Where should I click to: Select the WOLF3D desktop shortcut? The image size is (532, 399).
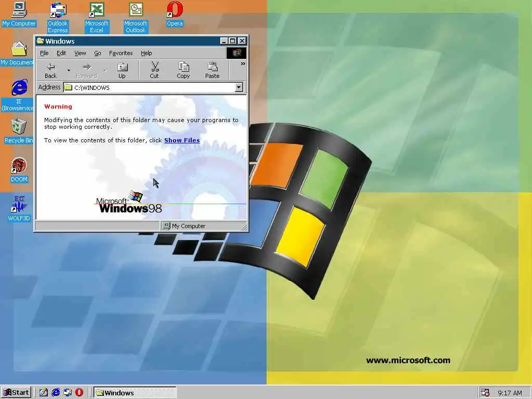point(19,209)
